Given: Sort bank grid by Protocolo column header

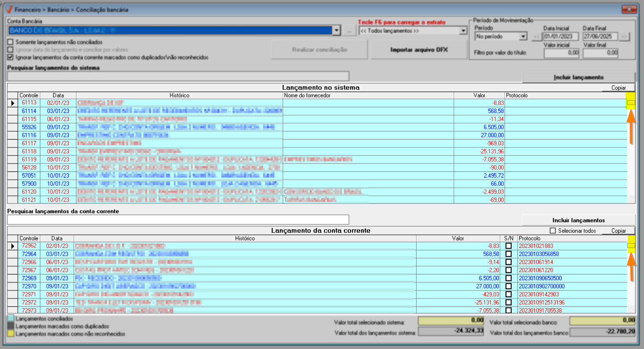Looking at the screenshot, I should tap(572, 238).
